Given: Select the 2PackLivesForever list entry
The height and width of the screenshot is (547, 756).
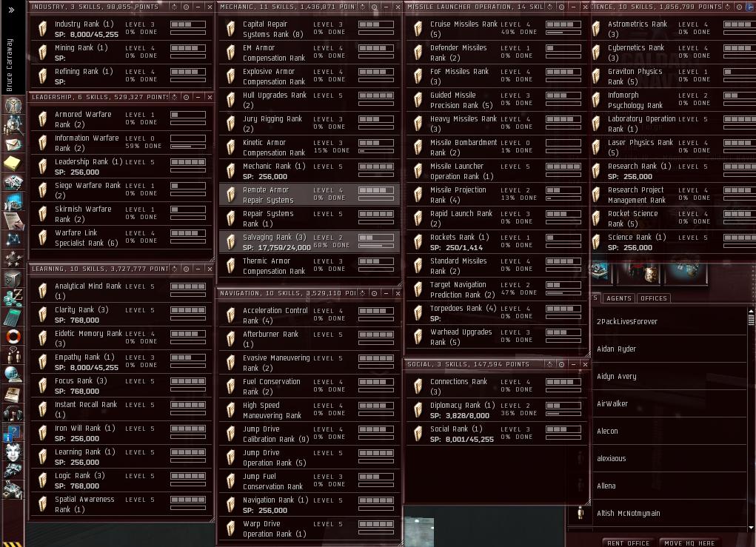Looking at the screenshot, I should (x=669, y=321).
